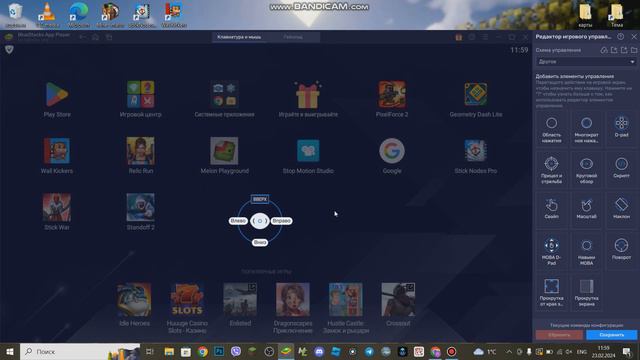
Task: Click the D-pad Вверх key label
Action: pyautogui.click(x=260, y=199)
